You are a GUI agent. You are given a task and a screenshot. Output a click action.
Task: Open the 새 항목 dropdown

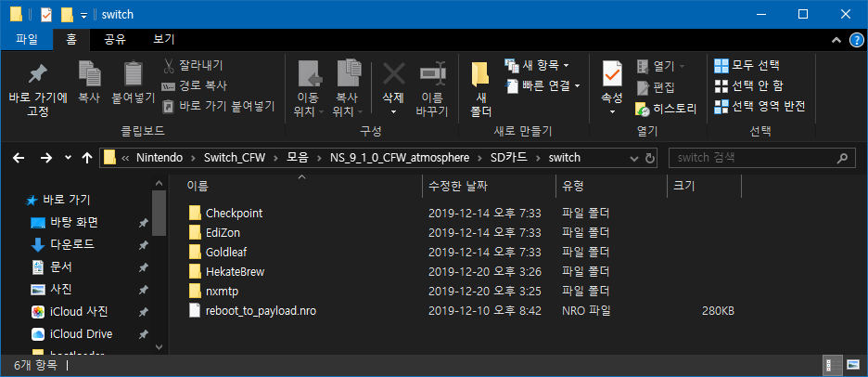coord(537,65)
